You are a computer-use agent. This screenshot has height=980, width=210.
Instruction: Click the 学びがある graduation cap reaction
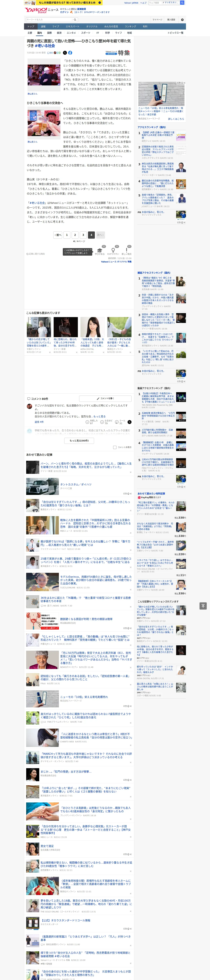pyautogui.click(x=100, y=251)
